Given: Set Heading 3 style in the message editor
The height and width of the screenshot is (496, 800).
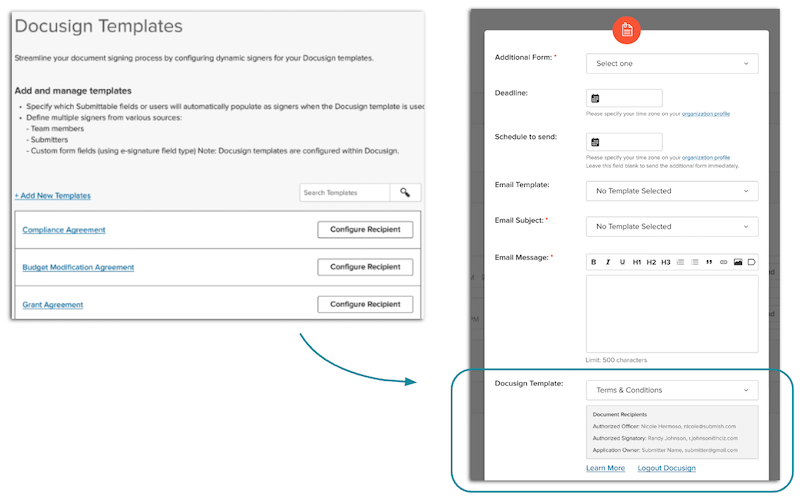Looking at the screenshot, I should (x=666, y=262).
